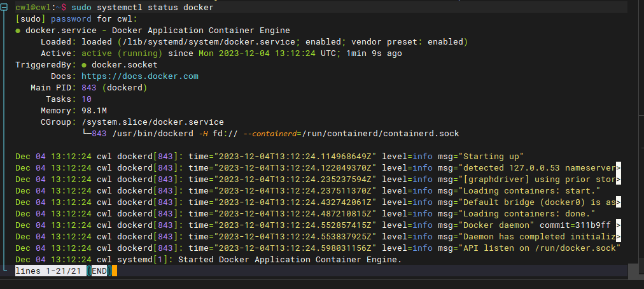
Task: Click the '/usr/bin/dockerd' executable path
Action: coord(152,134)
